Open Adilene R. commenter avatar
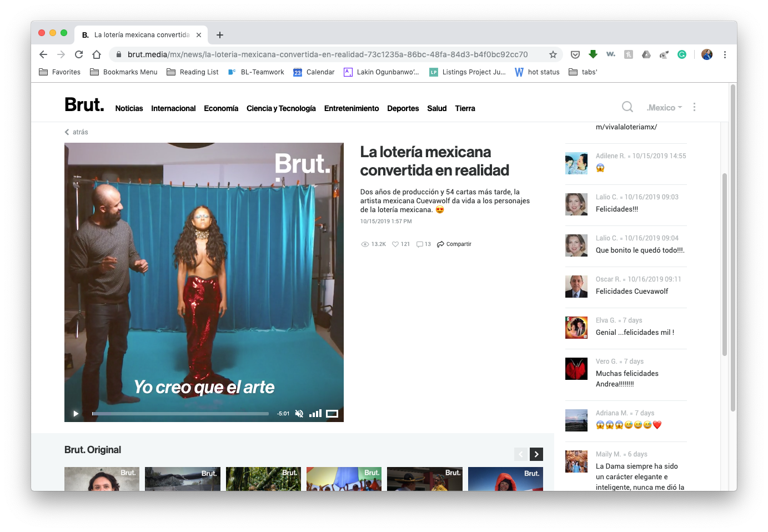 (x=576, y=163)
